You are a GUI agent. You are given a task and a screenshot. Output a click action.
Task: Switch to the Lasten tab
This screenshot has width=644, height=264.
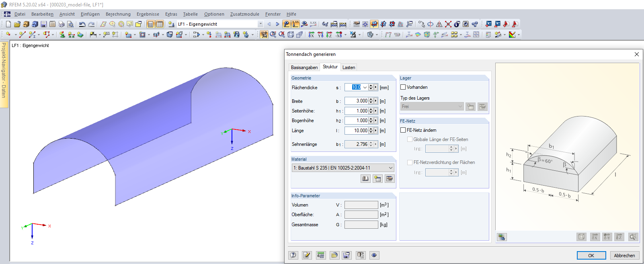pos(349,68)
